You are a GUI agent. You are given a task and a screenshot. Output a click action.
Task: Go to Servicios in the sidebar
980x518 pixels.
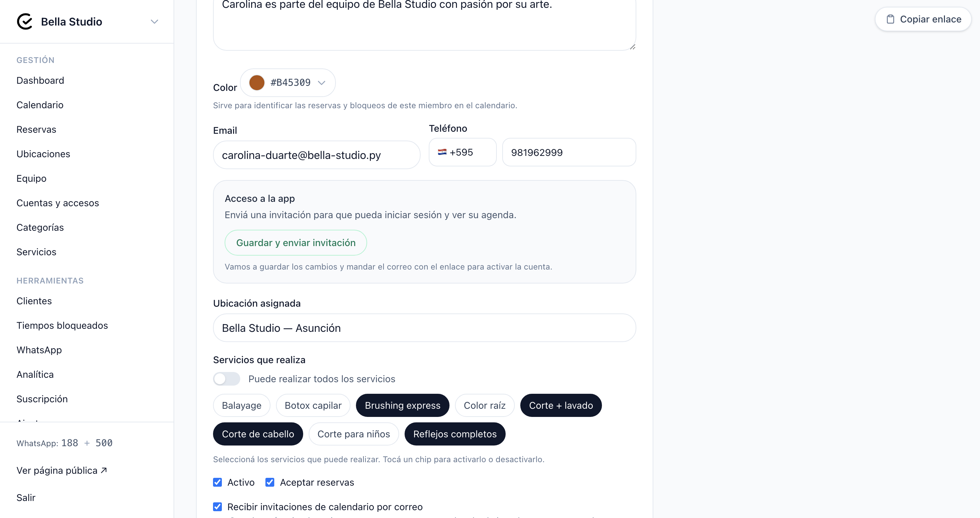36,252
